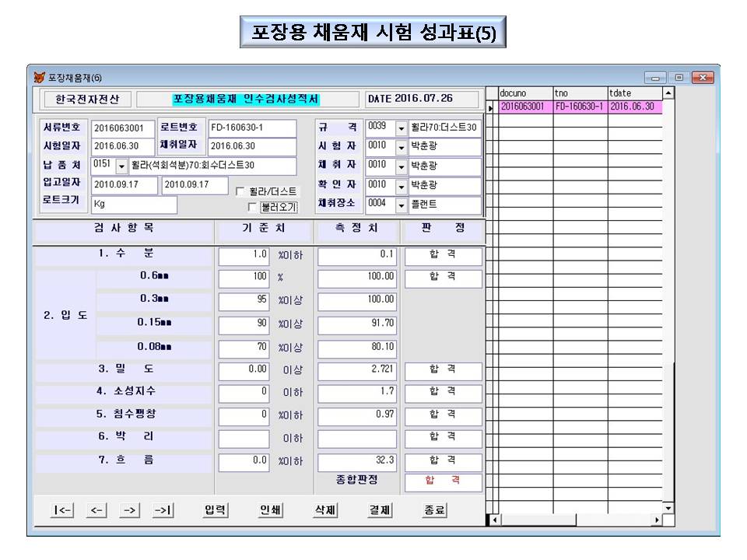Click the 입력 button
The height and width of the screenshot is (560, 747).
[x=215, y=510]
